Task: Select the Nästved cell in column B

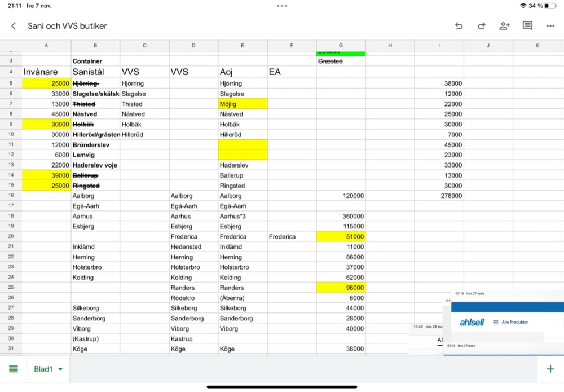Action: coord(95,114)
